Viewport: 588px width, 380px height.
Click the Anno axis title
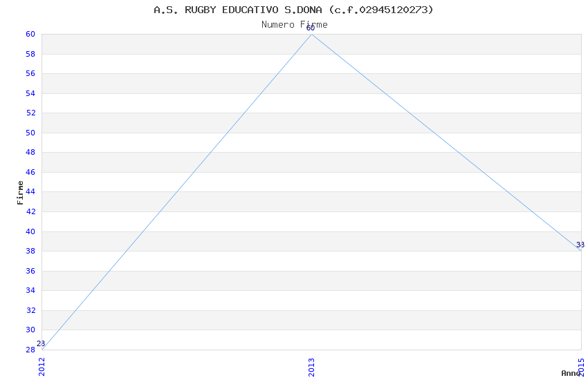[571, 373]
